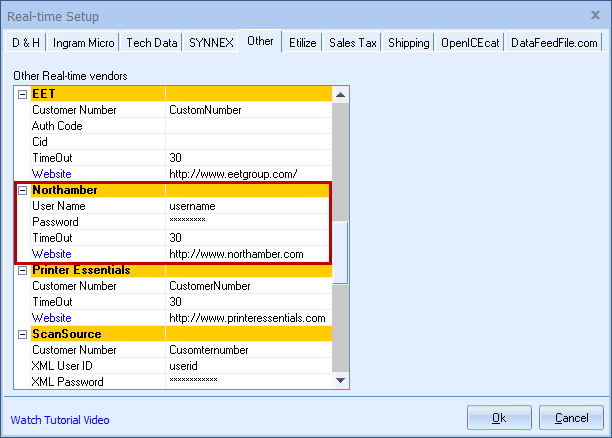Open the Ingram Micro tab
Screen dimensions: 612x438
[x=84, y=43]
